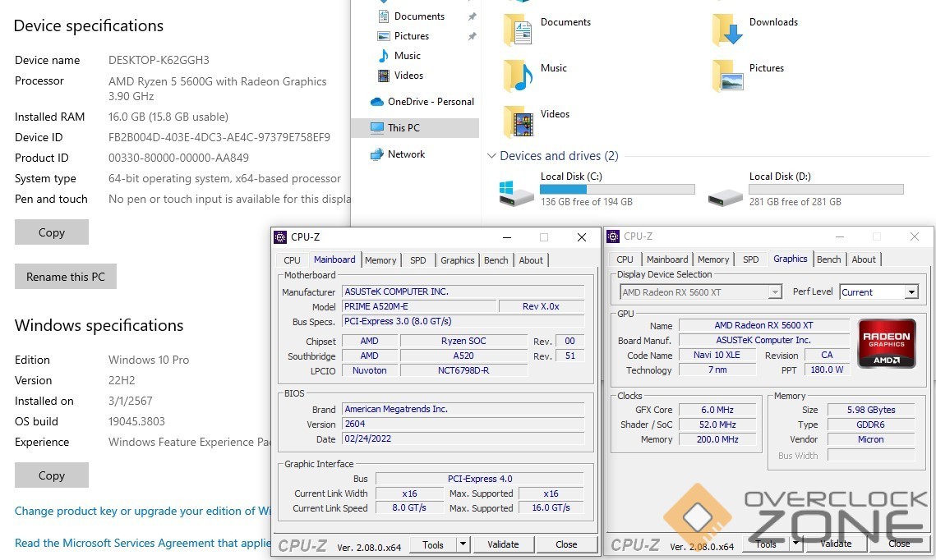Open the Documents folder icon in main pane
Screen dimensions: 936x560
pos(518,29)
